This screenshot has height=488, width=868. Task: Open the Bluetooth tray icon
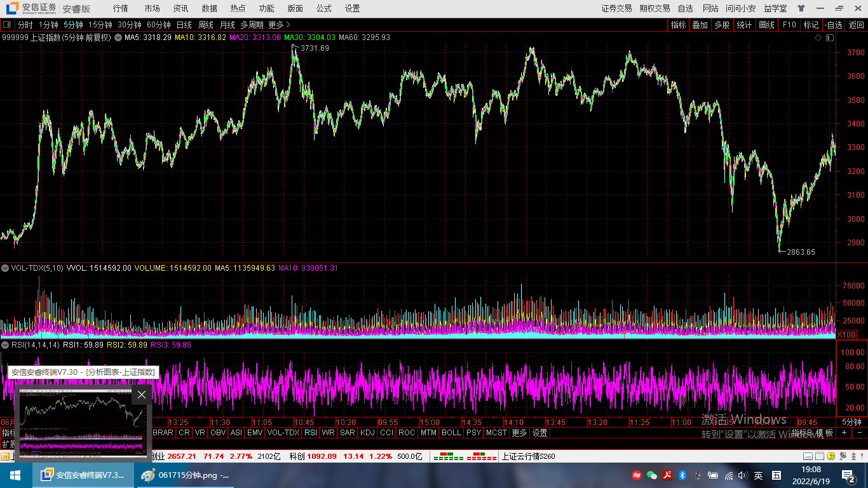(682, 475)
